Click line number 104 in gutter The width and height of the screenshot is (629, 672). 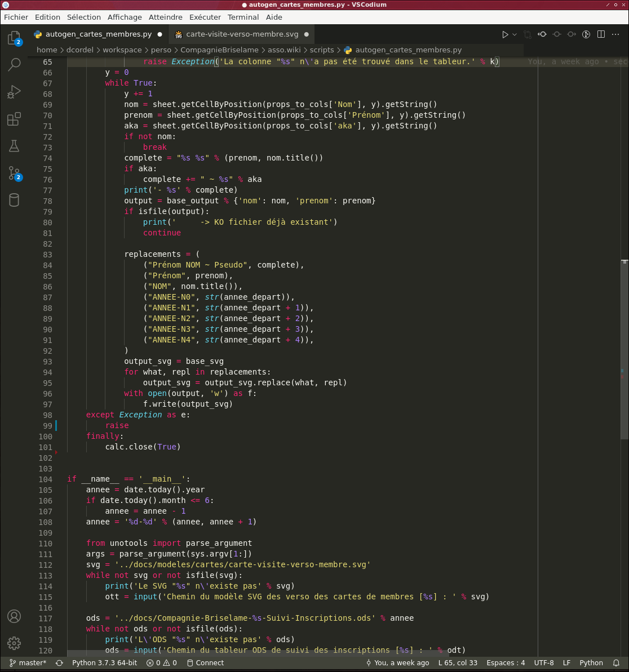click(46, 479)
